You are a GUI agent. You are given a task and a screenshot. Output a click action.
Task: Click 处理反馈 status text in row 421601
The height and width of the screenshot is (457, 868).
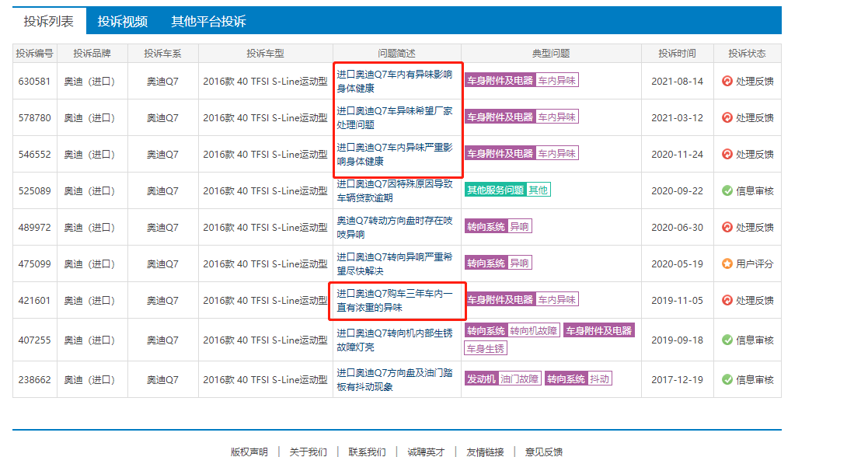[755, 300]
